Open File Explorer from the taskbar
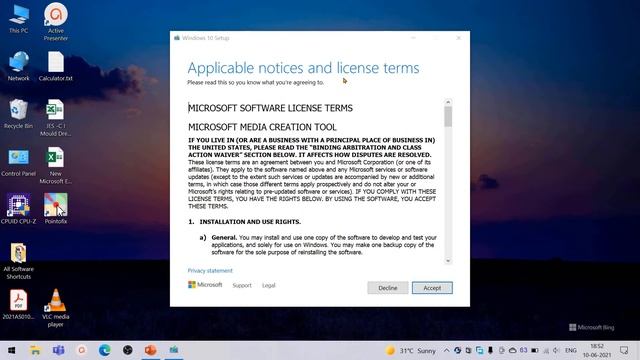Viewport: 640px width, 360px height. point(35,350)
